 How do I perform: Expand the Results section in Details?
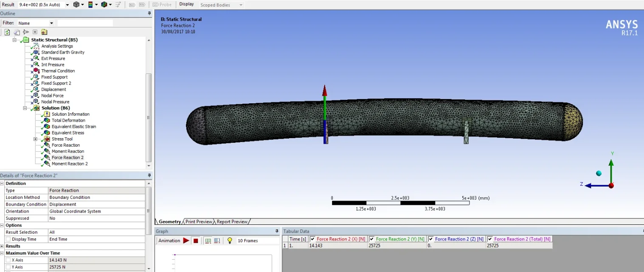click(2, 246)
